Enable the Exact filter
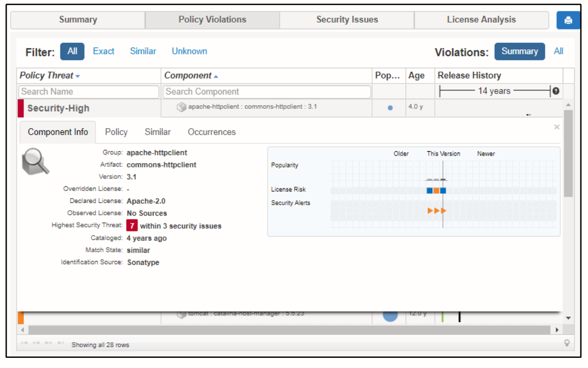This screenshot has width=588, height=368. pyautogui.click(x=103, y=51)
